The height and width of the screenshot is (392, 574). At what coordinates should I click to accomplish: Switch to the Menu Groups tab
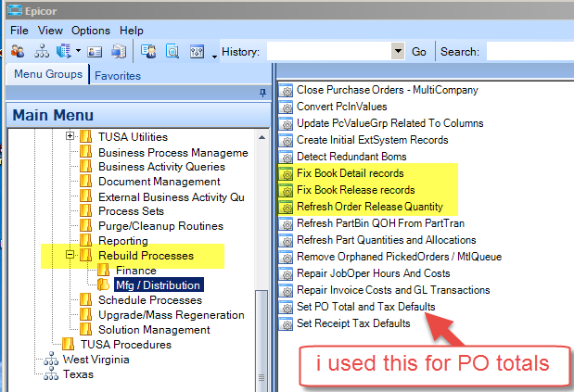(48, 74)
